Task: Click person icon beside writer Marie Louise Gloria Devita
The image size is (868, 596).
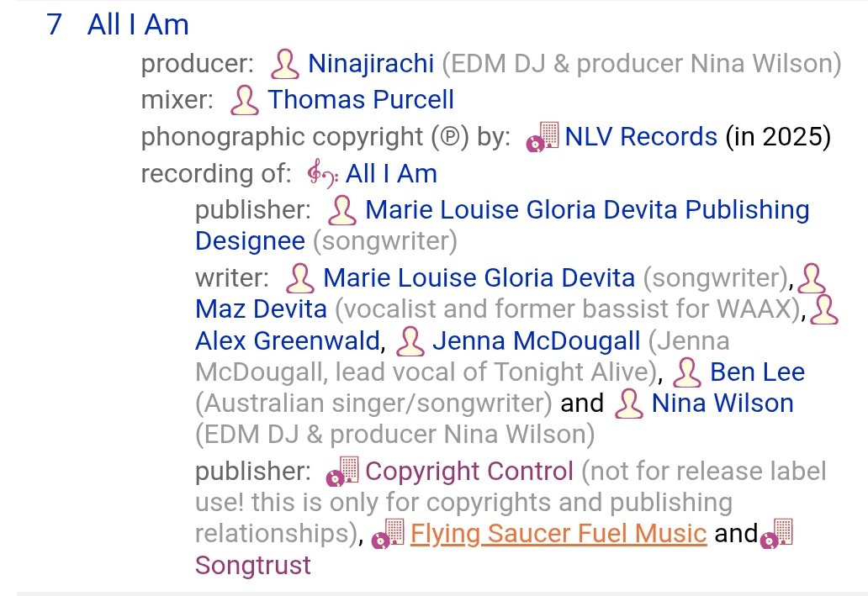Action: [x=299, y=278]
